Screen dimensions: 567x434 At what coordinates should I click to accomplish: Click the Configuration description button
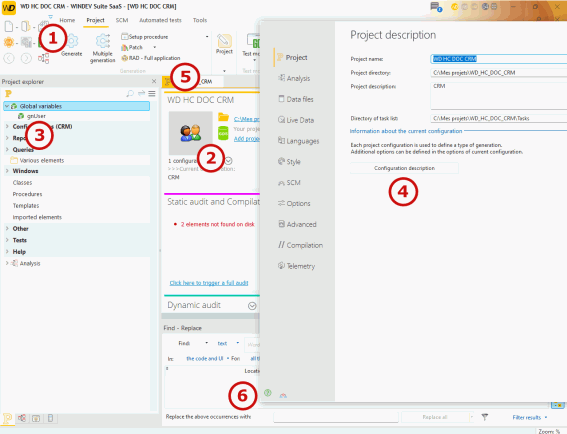(404, 168)
